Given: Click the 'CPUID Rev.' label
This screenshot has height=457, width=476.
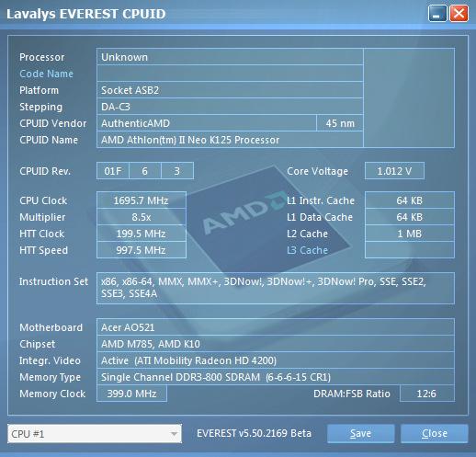Looking at the screenshot, I should [45, 171].
